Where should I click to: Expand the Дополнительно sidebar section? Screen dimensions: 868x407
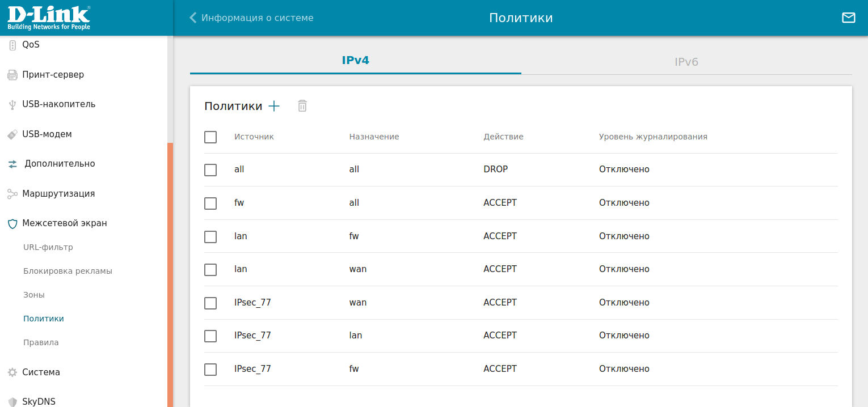pyautogui.click(x=60, y=164)
